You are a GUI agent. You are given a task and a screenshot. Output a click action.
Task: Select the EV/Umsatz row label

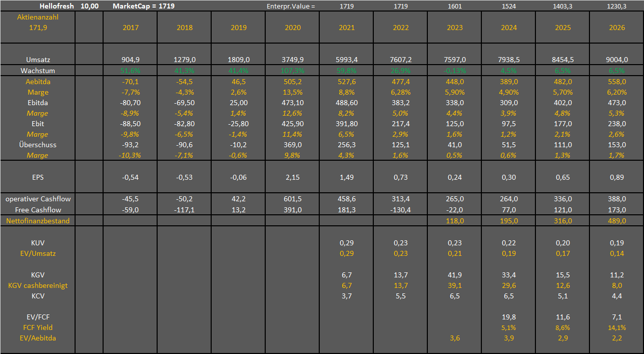pyautogui.click(x=38, y=253)
